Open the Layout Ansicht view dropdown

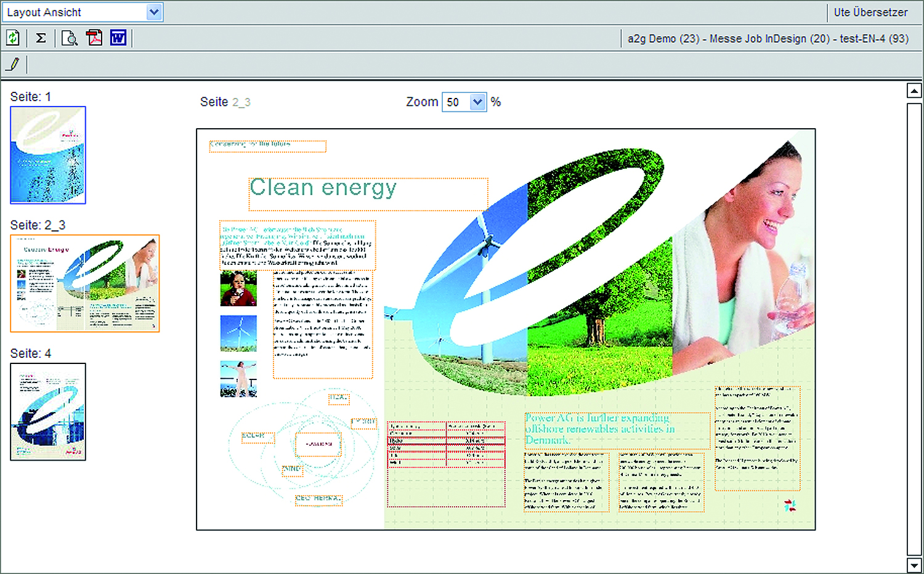pyautogui.click(x=154, y=12)
